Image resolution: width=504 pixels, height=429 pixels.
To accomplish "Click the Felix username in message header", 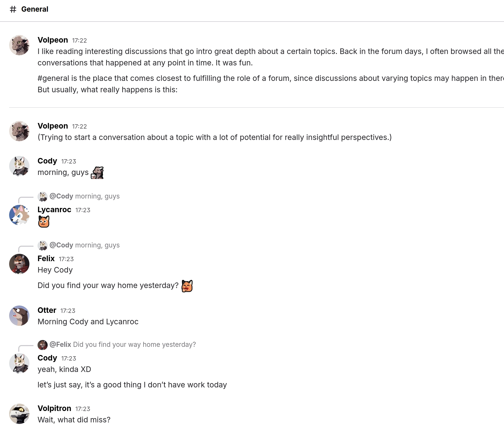I will coord(46,259).
